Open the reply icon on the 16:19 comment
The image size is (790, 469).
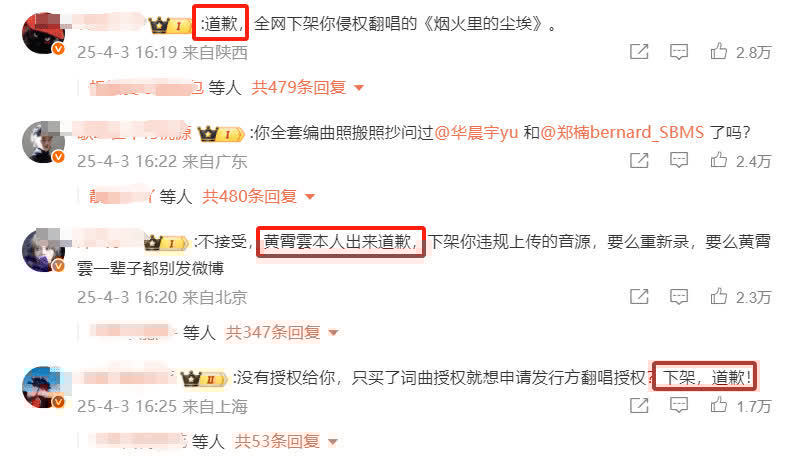click(x=679, y=52)
